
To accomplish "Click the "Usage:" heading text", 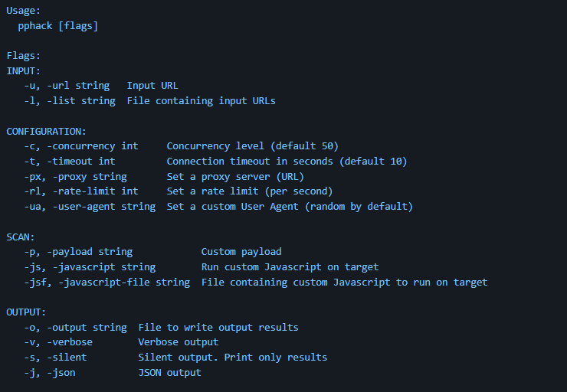I will (x=24, y=11).
